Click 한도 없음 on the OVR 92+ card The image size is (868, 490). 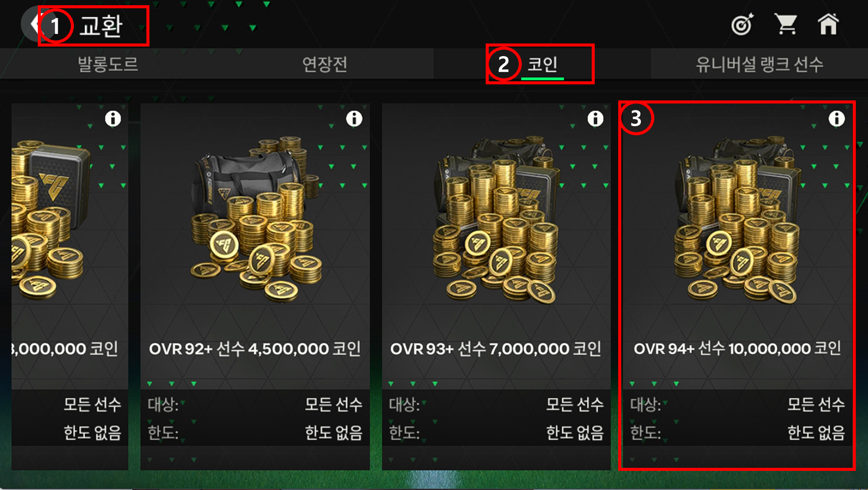coord(334,433)
